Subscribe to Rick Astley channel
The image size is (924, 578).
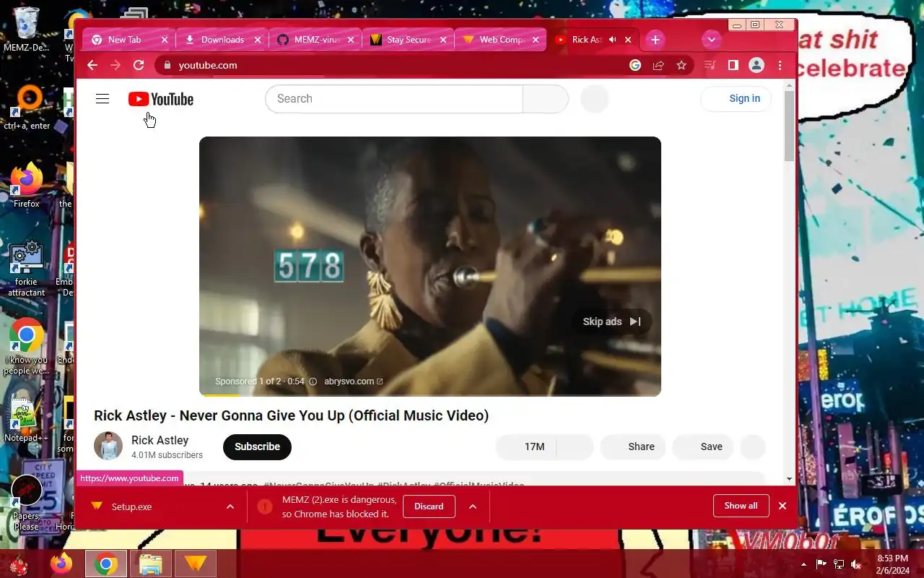click(x=257, y=447)
